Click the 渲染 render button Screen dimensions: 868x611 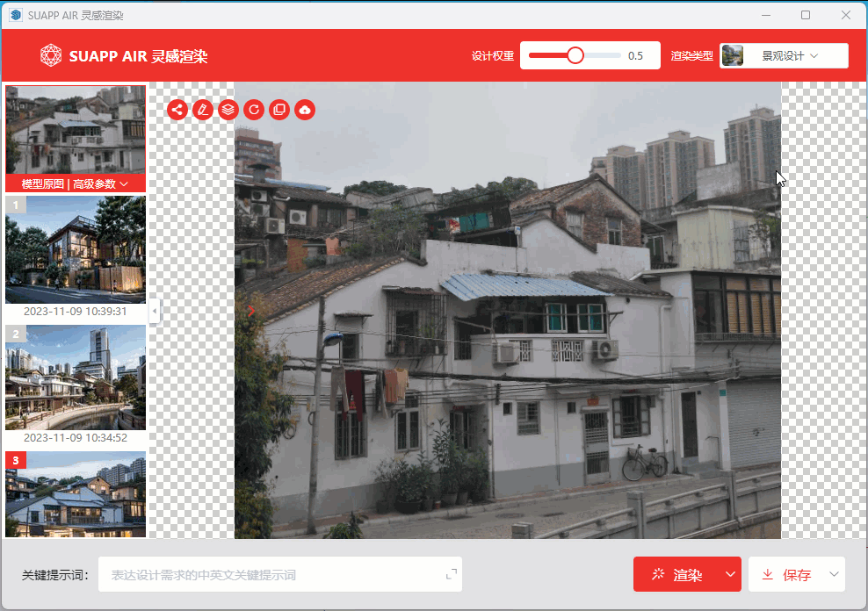click(677, 574)
